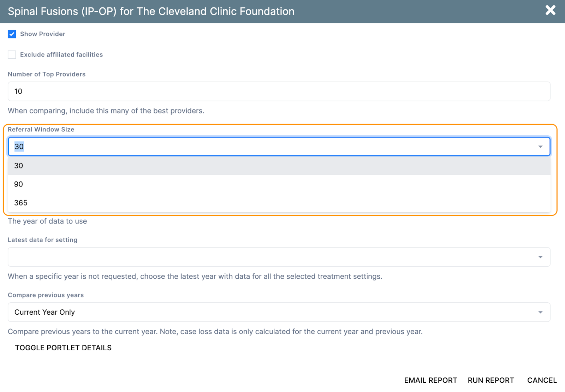This screenshot has width=565, height=392.
Task: Select 90 from the referral window list
Action: click(x=279, y=184)
